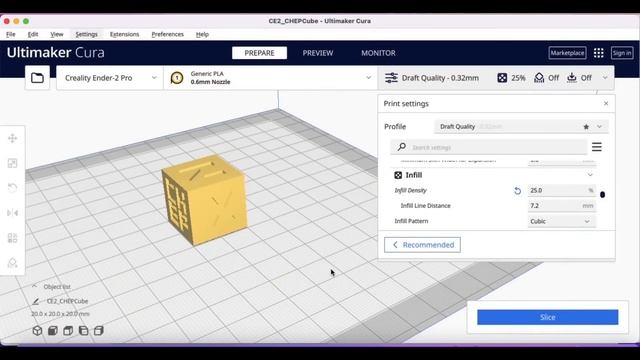Viewport: 640px width, 360px height.
Task: Click the settings list scrollbar handle
Action: coord(602,195)
